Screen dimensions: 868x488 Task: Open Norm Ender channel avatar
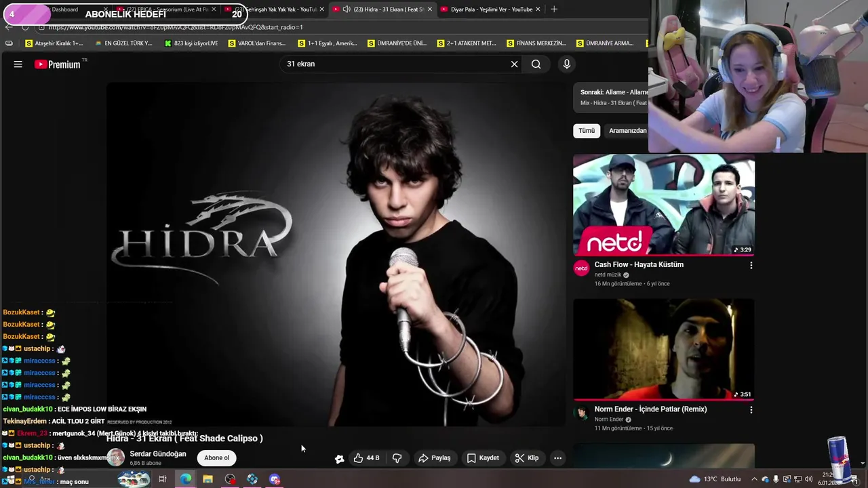click(x=582, y=413)
